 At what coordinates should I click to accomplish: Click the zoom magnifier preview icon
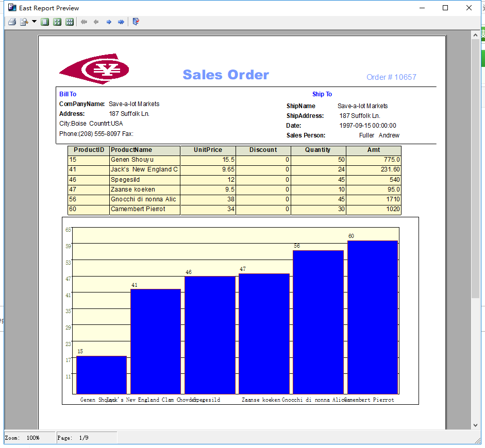tap(24, 22)
